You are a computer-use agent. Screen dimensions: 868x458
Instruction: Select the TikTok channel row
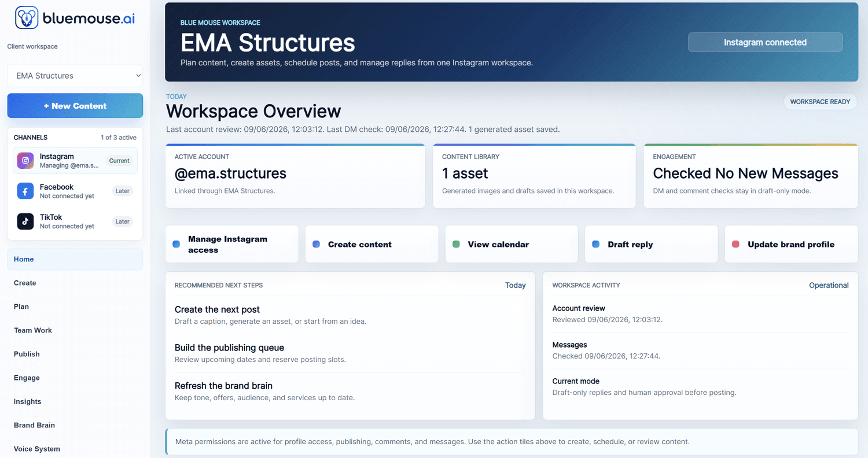75,221
